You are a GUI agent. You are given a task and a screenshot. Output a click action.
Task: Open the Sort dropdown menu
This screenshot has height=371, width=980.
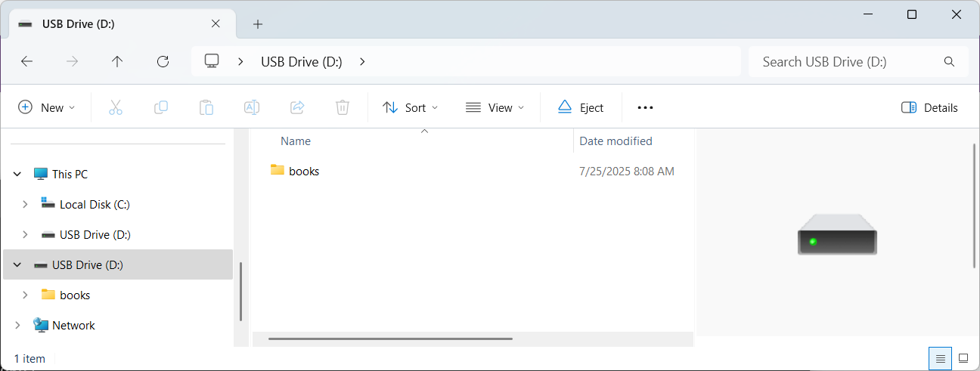[x=411, y=107]
